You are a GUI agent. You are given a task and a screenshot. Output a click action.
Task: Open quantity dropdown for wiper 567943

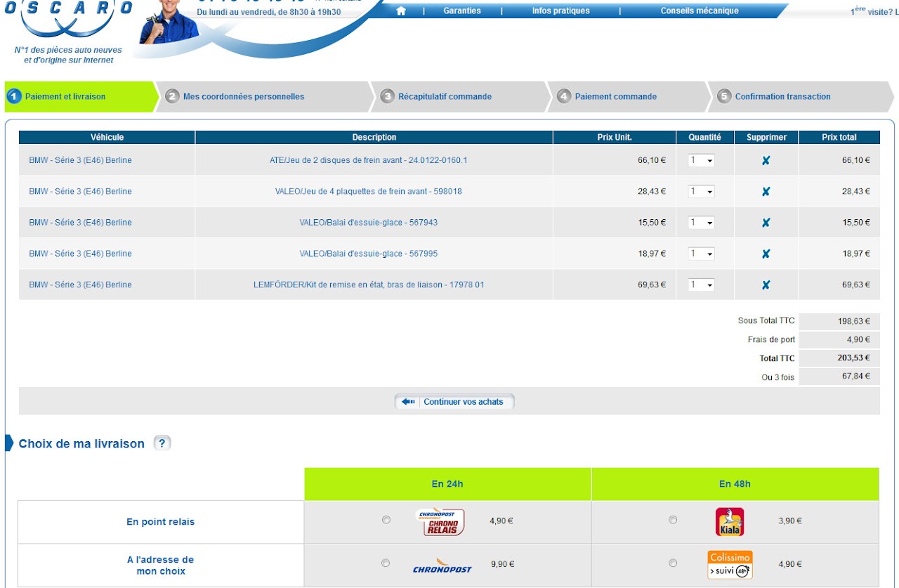coord(701,223)
